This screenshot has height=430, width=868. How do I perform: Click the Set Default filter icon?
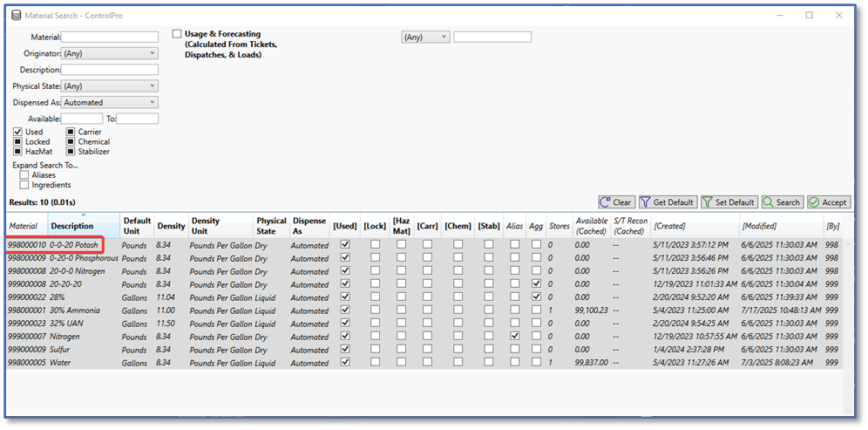point(707,202)
